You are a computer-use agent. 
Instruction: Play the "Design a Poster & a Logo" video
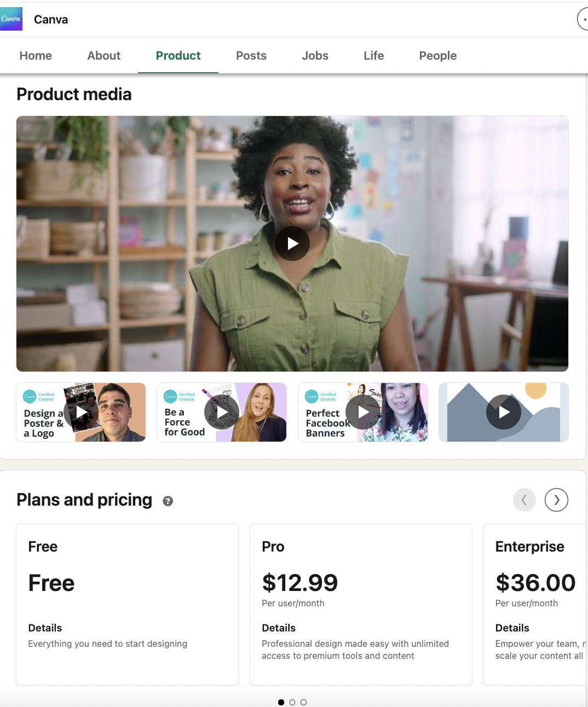[80, 412]
